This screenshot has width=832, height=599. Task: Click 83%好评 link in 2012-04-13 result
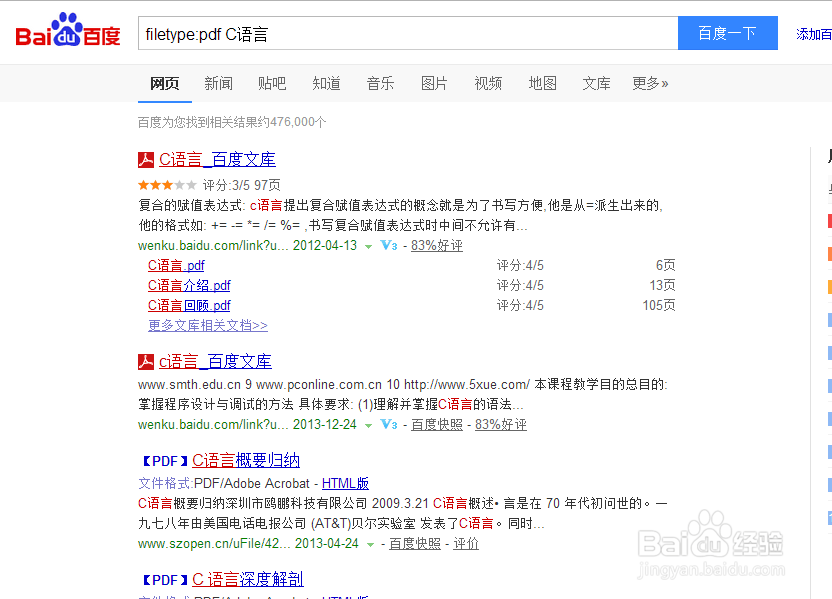pyautogui.click(x=437, y=246)
